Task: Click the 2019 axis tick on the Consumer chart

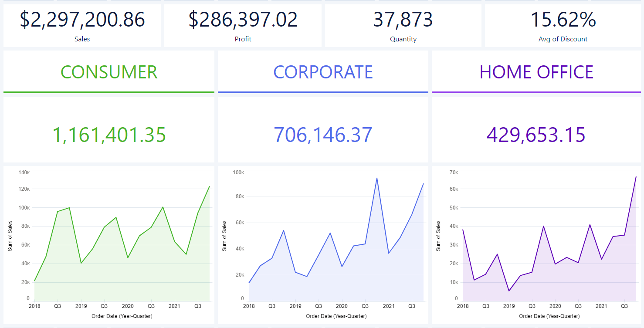Action: click(x=81, y=306)
